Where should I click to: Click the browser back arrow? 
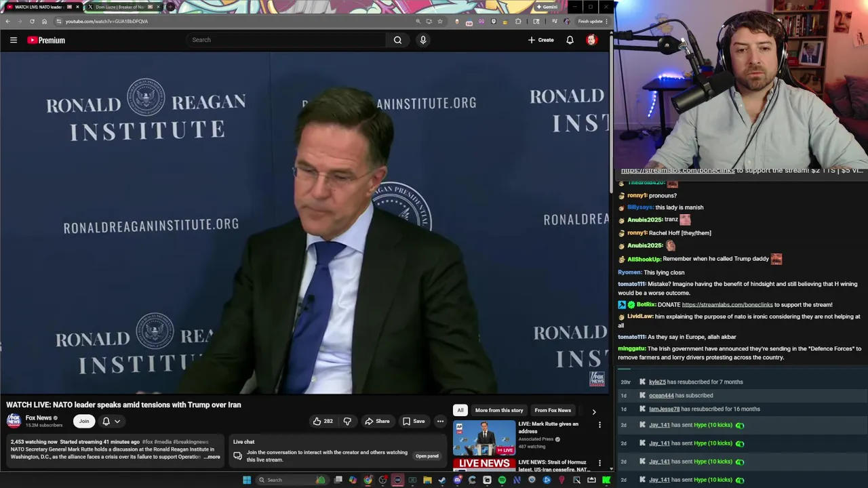7,21
